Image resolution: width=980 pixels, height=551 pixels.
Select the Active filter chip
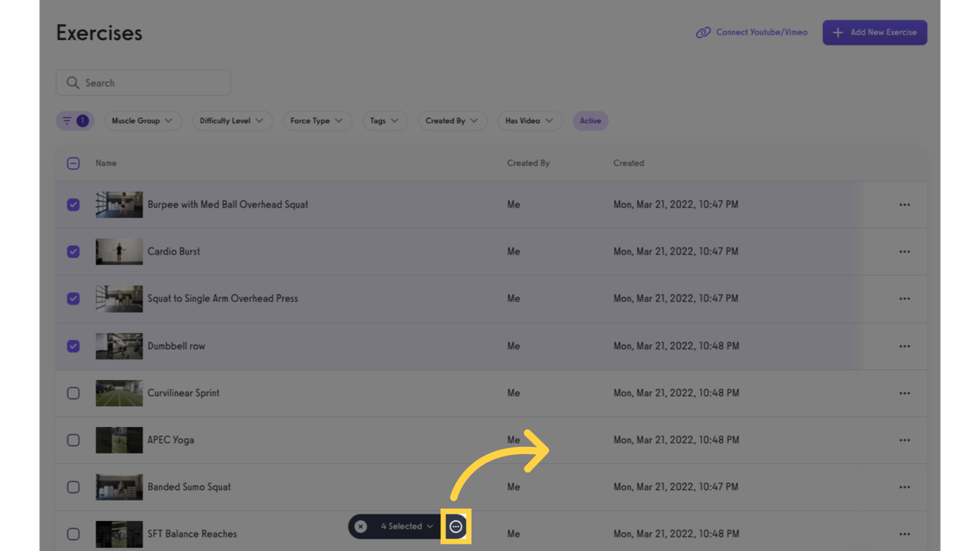coord(590,121)
